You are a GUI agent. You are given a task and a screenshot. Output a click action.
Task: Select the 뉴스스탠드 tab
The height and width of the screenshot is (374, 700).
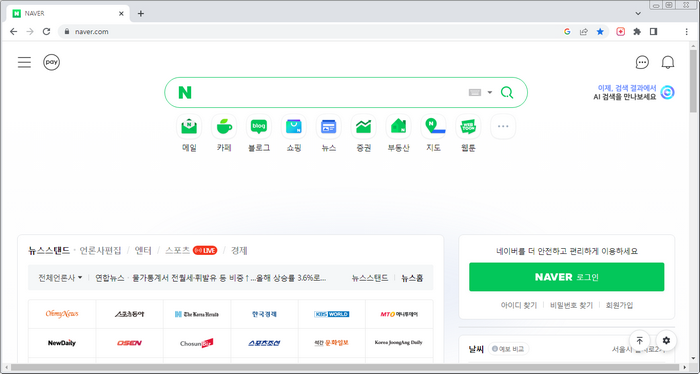[x=49, y=250]
